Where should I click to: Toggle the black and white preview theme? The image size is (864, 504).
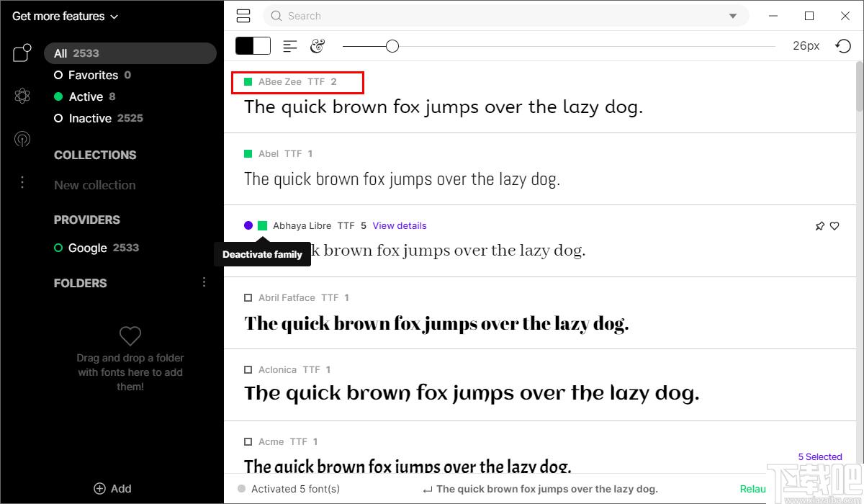(x=253, y=46)
